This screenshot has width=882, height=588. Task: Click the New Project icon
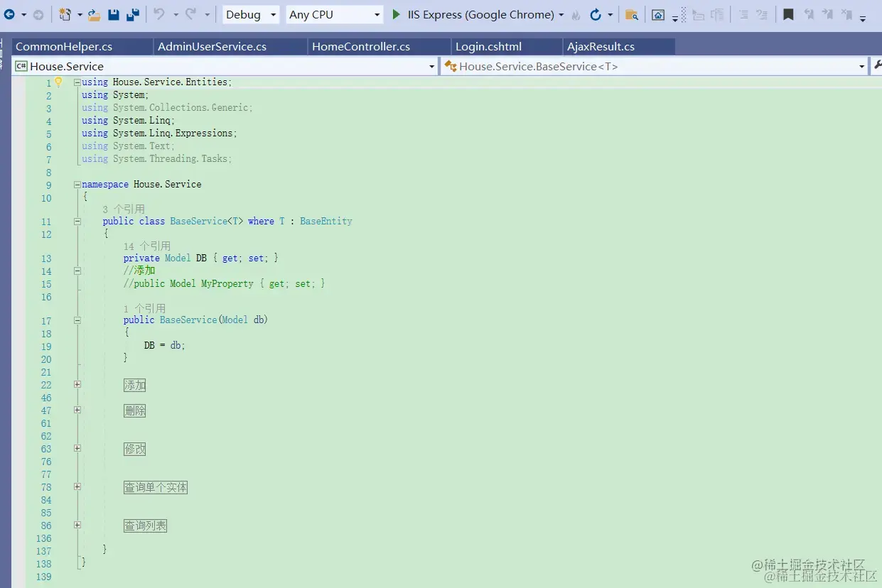(x=65, y=14)
